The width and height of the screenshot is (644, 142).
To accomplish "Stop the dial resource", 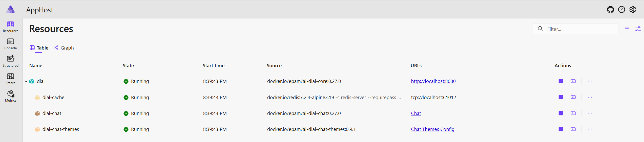I will point(561,81).
